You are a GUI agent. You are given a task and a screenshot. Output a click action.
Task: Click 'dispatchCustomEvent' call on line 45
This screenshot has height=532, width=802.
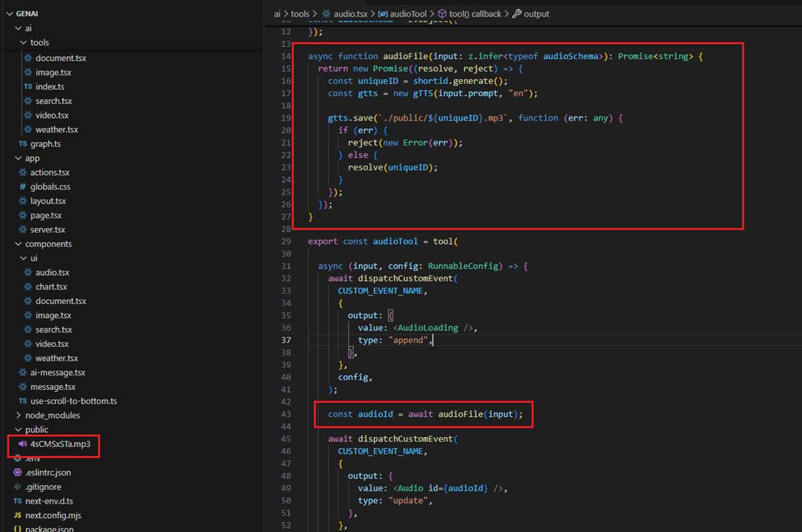pos(406,439)
